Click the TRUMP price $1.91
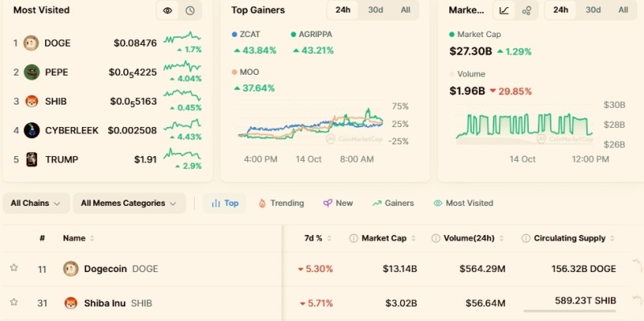Image resolution: width=644 pixels, height=321 pixels. click(x=146, y=159)
